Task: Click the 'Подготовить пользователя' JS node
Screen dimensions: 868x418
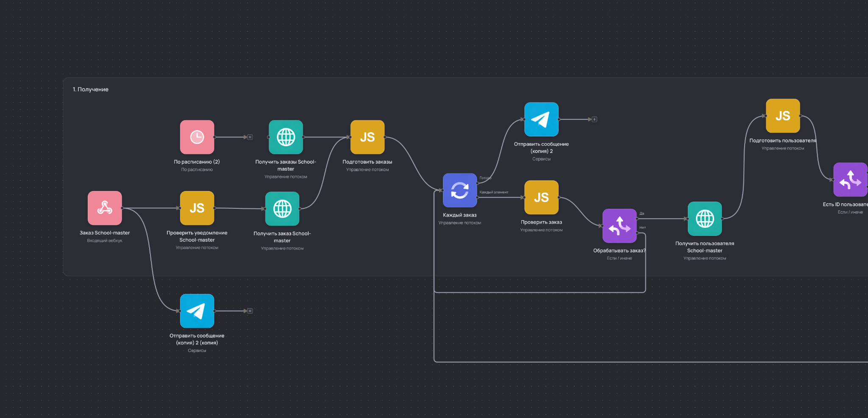Action: point(783,116)
